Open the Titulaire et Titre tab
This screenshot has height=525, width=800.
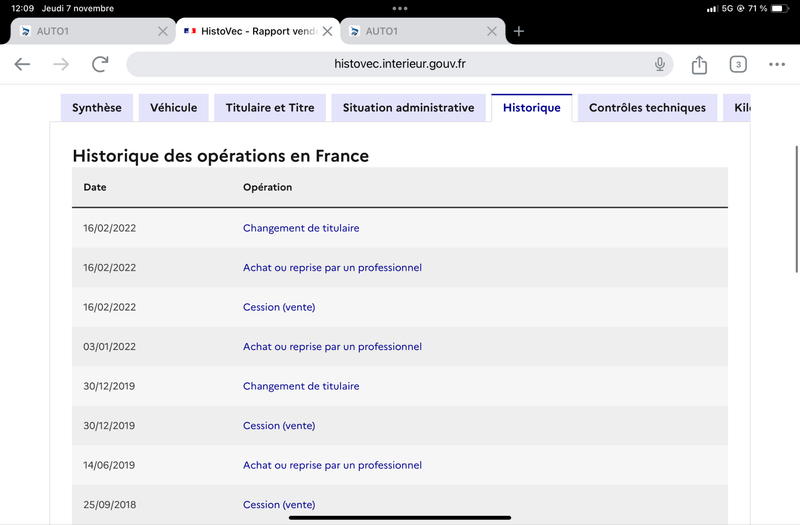270,108
